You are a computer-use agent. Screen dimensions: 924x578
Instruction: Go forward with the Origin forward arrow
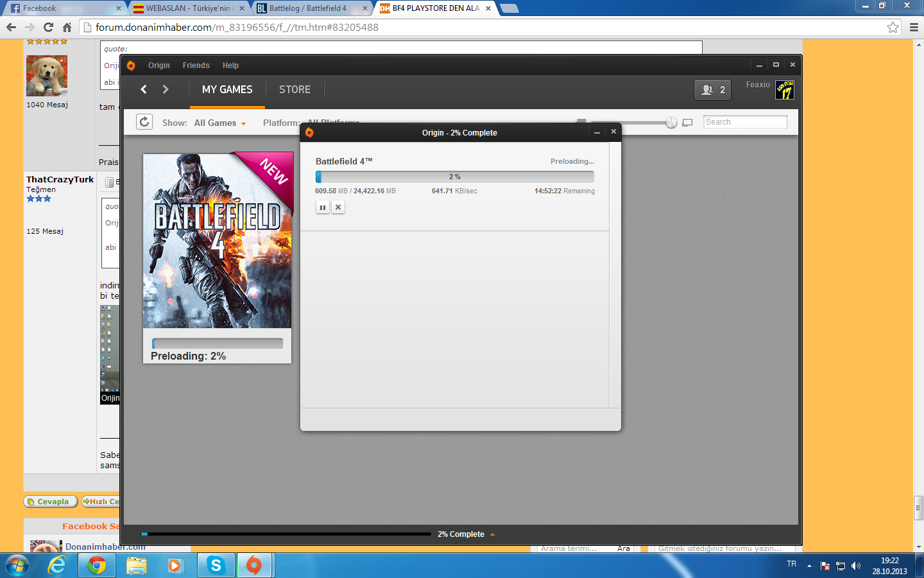[166, 89]
